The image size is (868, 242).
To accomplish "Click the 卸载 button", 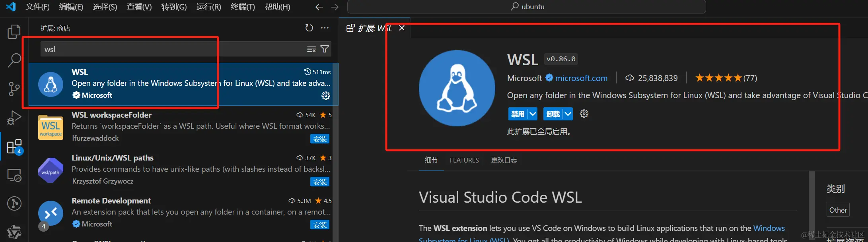I will 553,114.
